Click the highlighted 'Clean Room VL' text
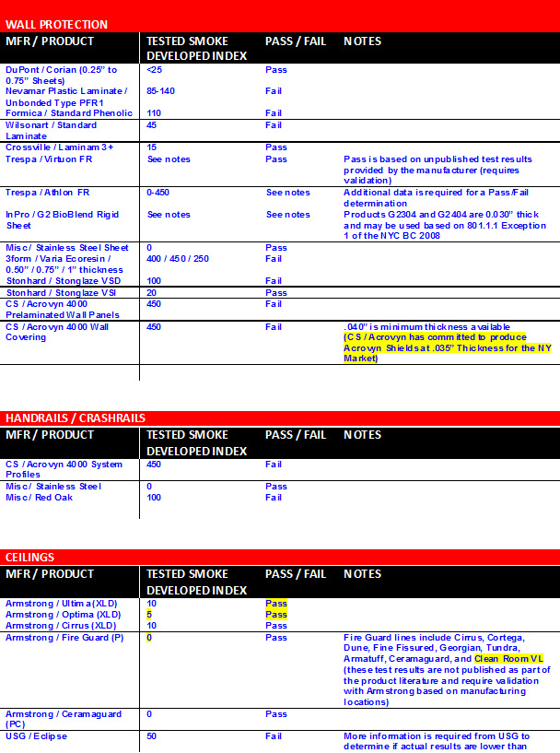 508,659
